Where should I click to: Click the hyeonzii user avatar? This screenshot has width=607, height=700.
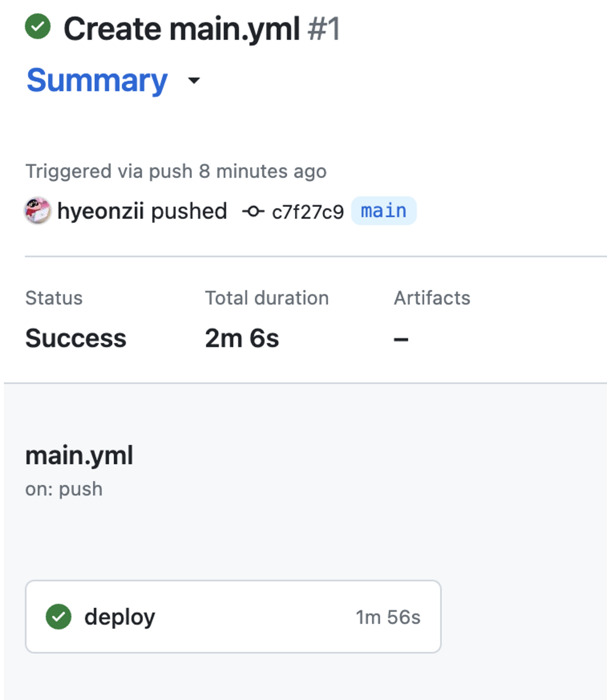click(38, 211)
